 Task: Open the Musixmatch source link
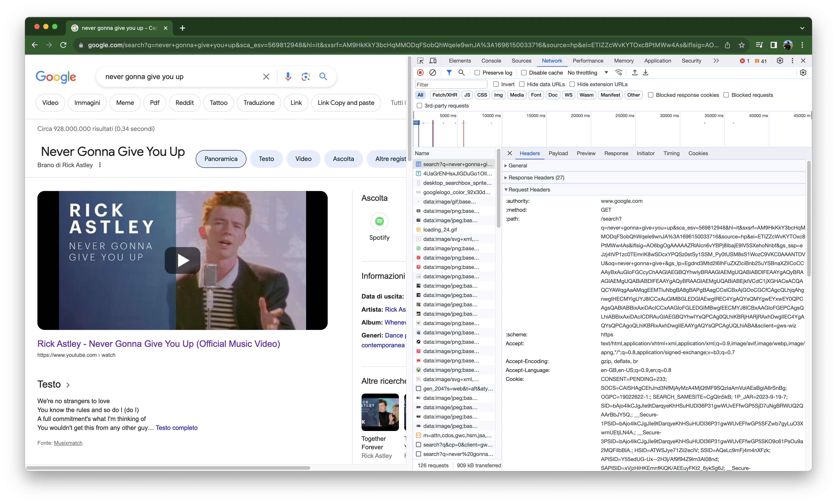[68, 443]
